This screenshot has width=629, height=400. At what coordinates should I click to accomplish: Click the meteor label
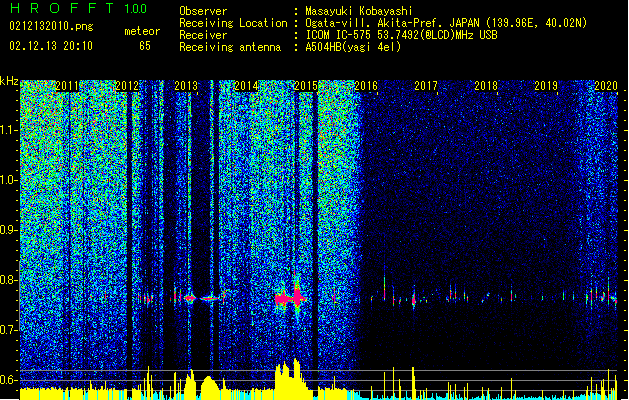(x=142, y=31)
